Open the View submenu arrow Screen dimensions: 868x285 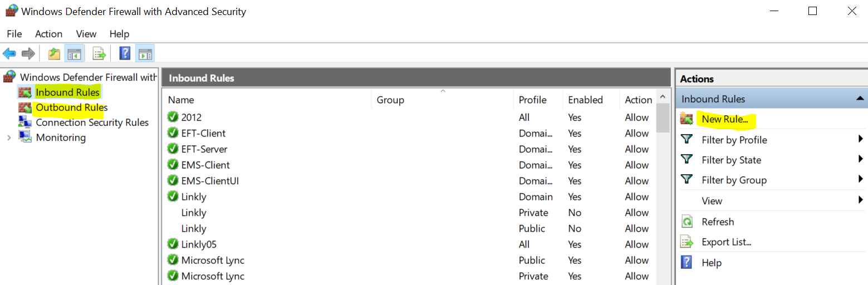point(861,200)
